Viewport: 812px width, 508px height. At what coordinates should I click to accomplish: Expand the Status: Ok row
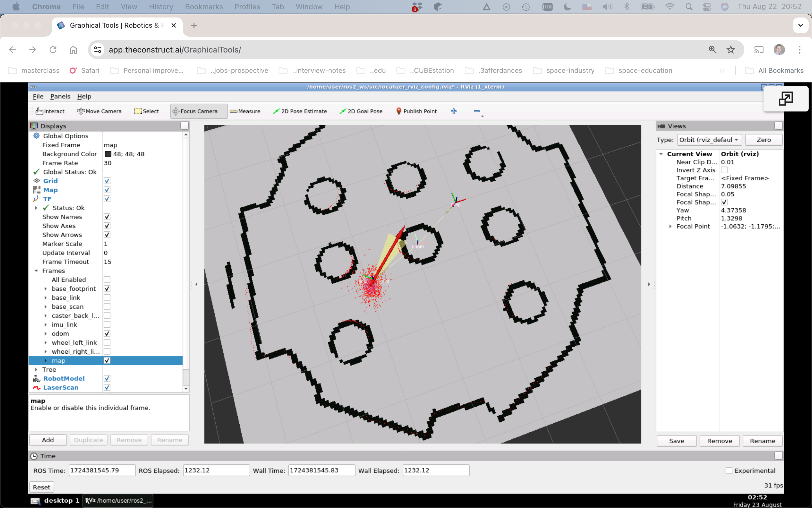(x=36, y=208)
